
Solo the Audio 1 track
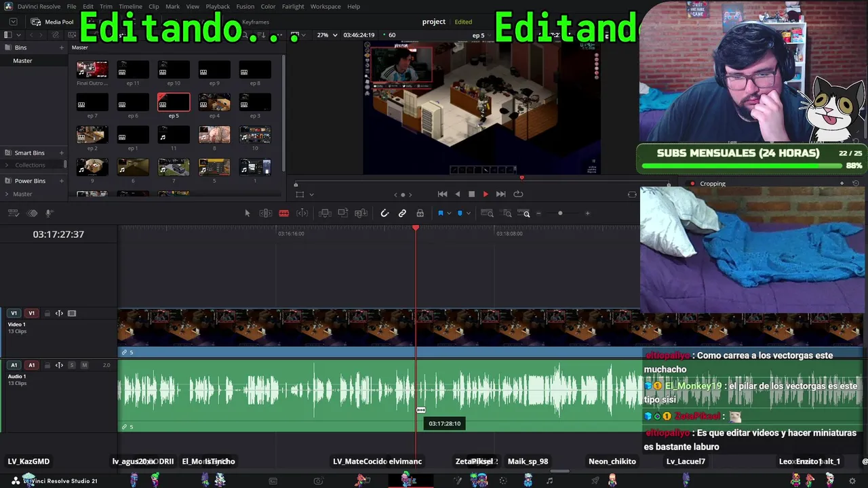click(x=72, y=365)
